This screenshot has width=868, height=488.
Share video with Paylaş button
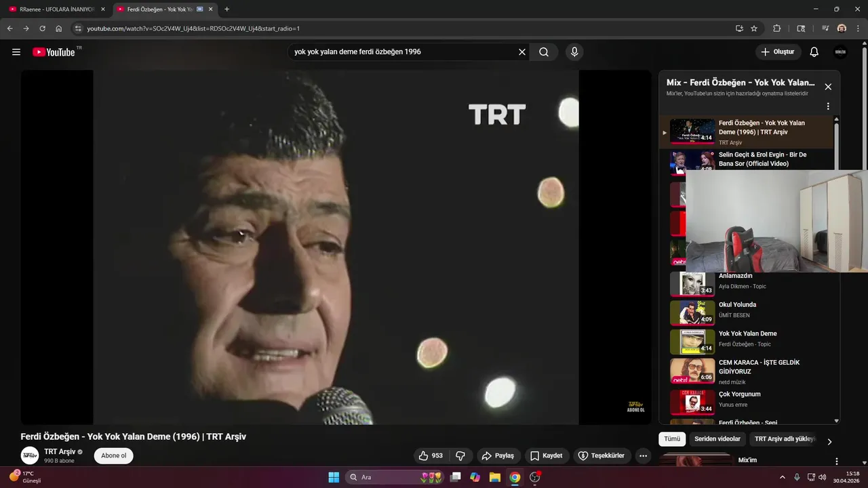pyautogui.click(x=499, y=455)
